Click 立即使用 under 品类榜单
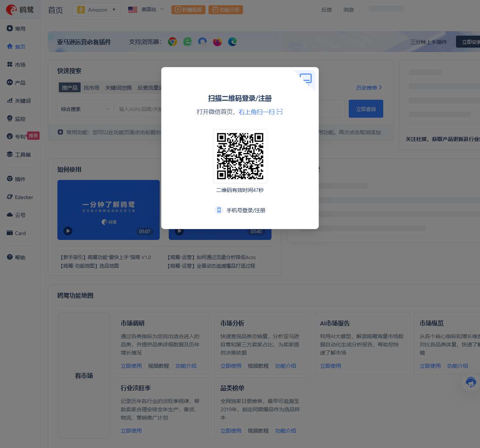Image resolution: width=480 pixels, height=448 pixels. [231, 431]
